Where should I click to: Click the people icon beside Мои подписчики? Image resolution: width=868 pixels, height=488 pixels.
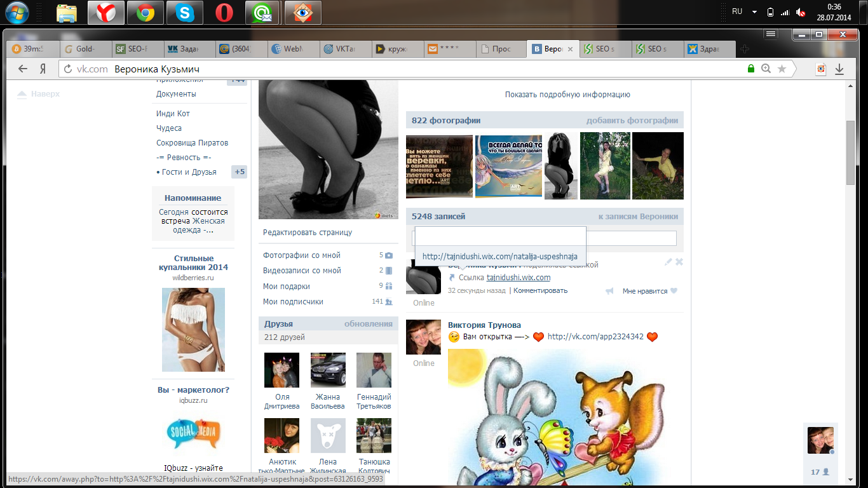(x=389, y=302)
